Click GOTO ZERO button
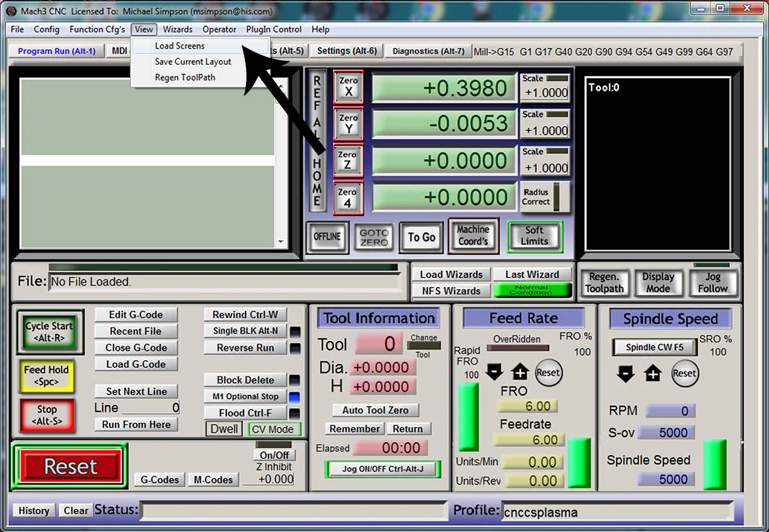This screenshot has width=769, height=532. point(374,237)
